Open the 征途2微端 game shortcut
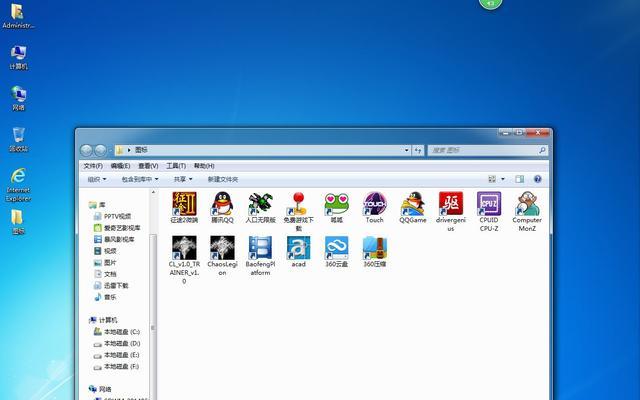 pyautogui.click(x=184, y=207)
